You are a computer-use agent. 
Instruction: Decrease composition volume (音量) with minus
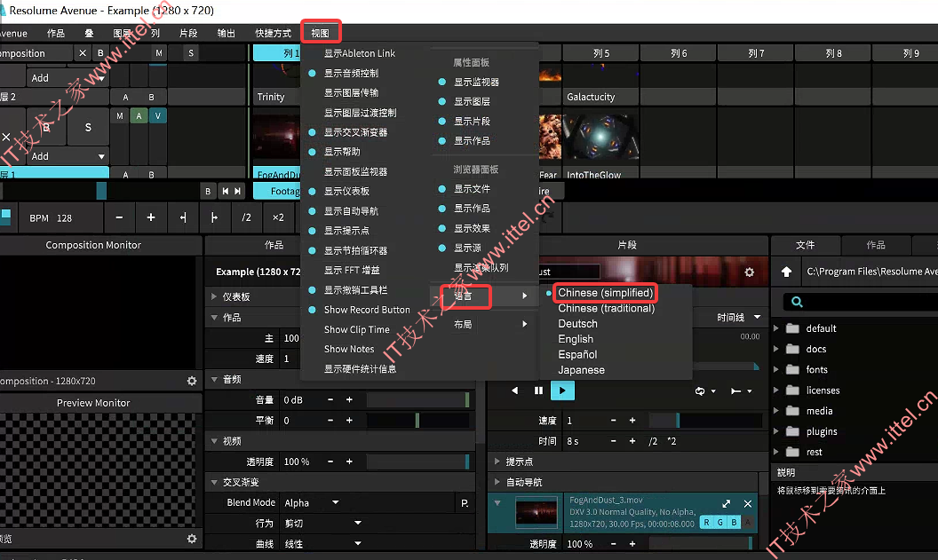(330, 399)
